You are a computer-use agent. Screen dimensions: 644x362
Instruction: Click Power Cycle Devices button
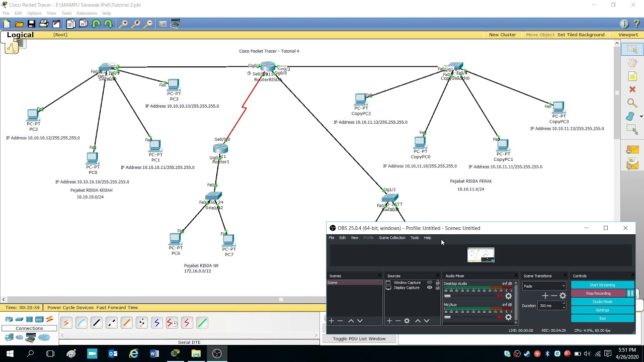[70, 307]
